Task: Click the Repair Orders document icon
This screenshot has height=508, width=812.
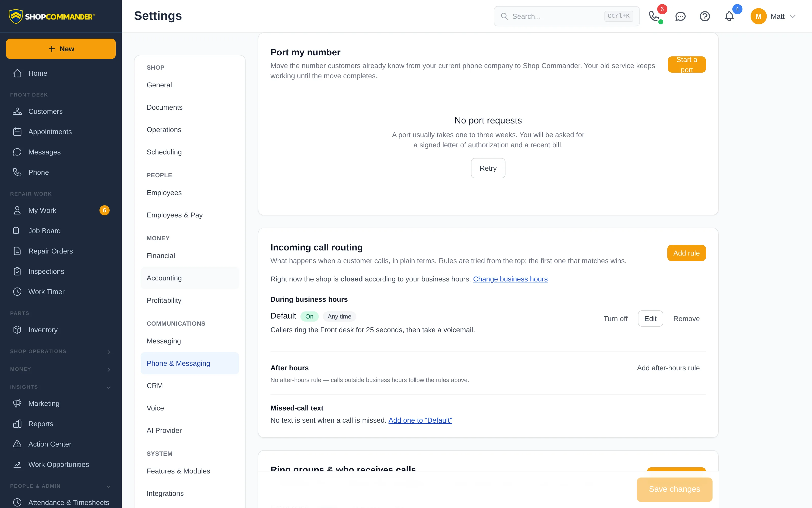Action: (x=17, y=251)
